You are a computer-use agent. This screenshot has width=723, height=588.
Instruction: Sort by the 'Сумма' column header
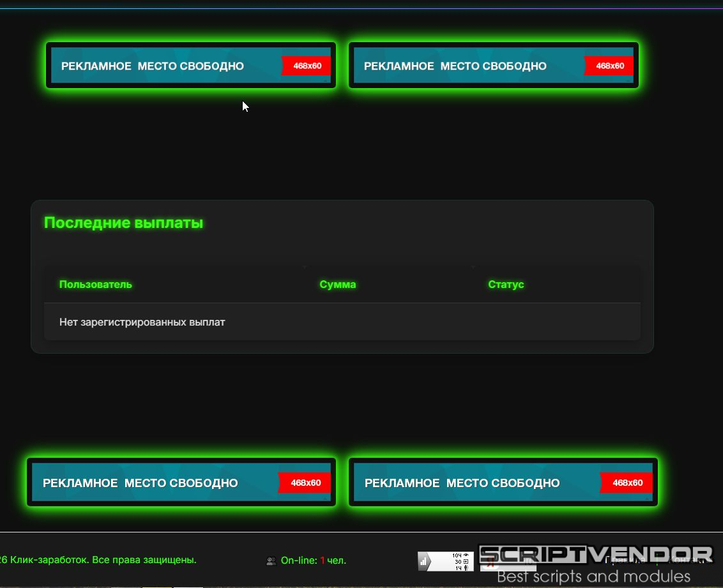[x=337, y=284]
